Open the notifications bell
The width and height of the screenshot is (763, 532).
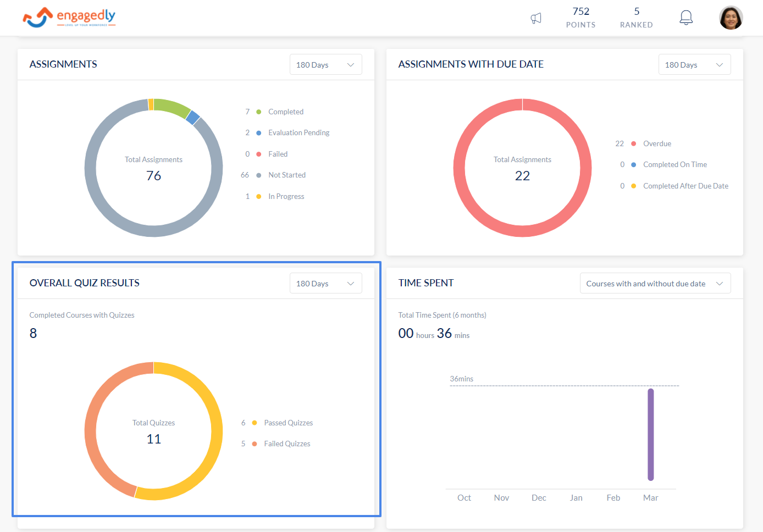686,18
